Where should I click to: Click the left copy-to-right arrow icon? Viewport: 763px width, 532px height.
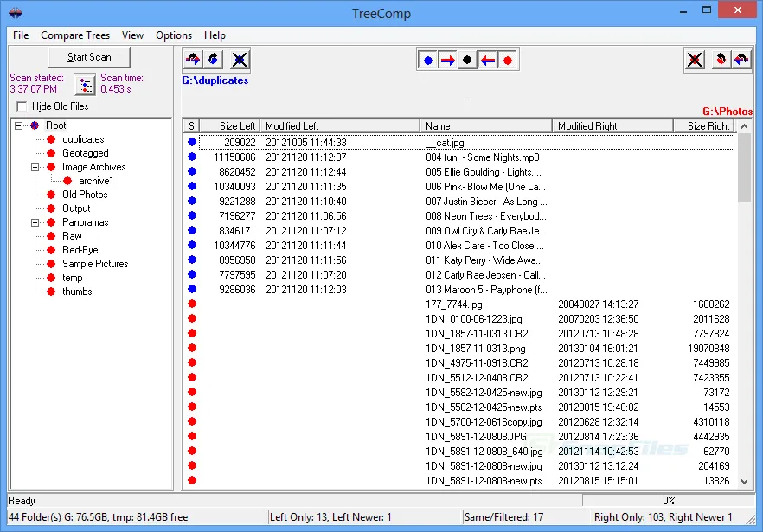point(192,60)
